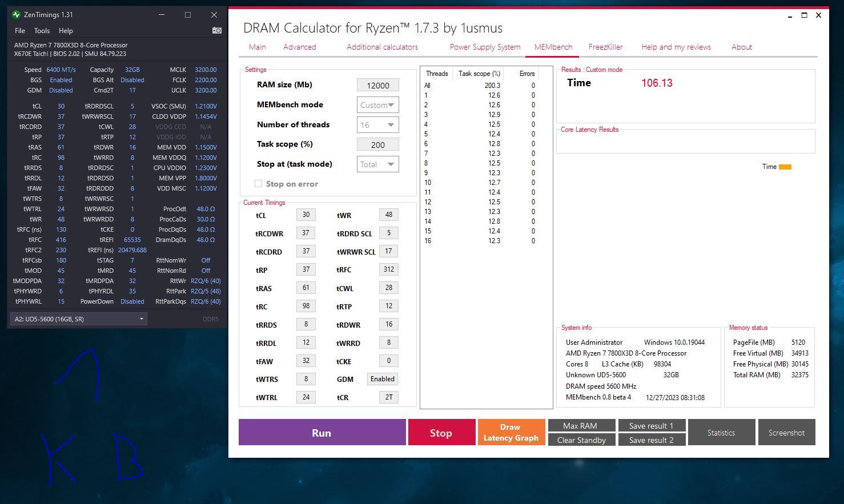Select the All threads row

tap(481, 86)
